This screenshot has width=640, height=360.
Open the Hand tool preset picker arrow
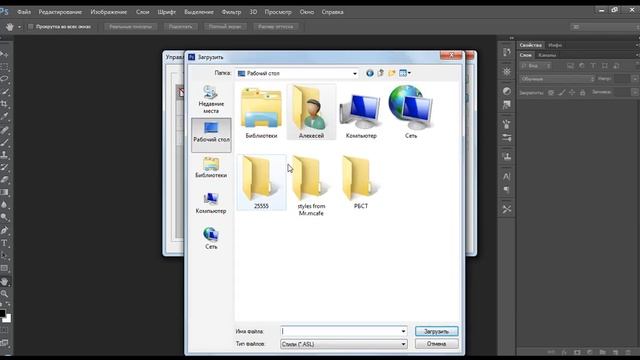(19, 27)
